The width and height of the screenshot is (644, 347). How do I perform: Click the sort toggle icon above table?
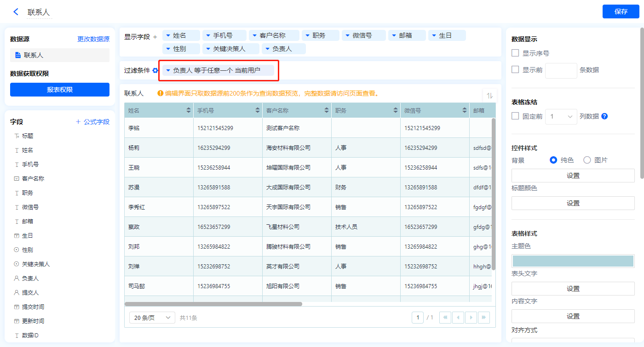[x=489, y=96]
